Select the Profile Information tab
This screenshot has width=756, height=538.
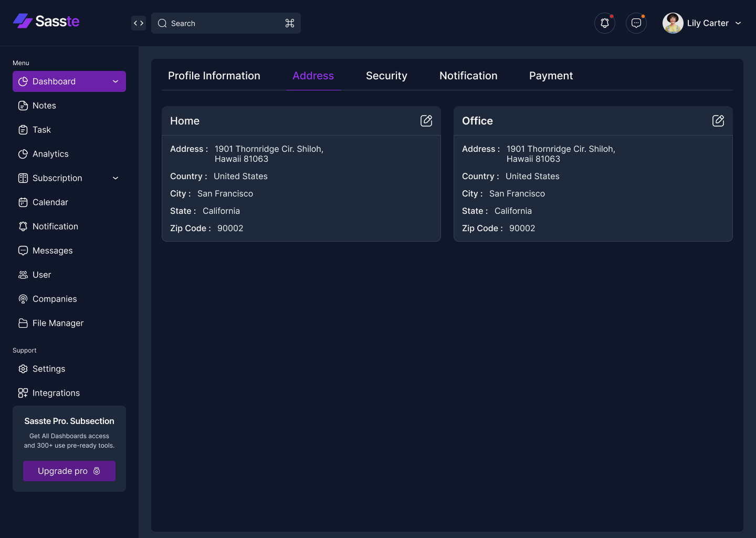214,76
